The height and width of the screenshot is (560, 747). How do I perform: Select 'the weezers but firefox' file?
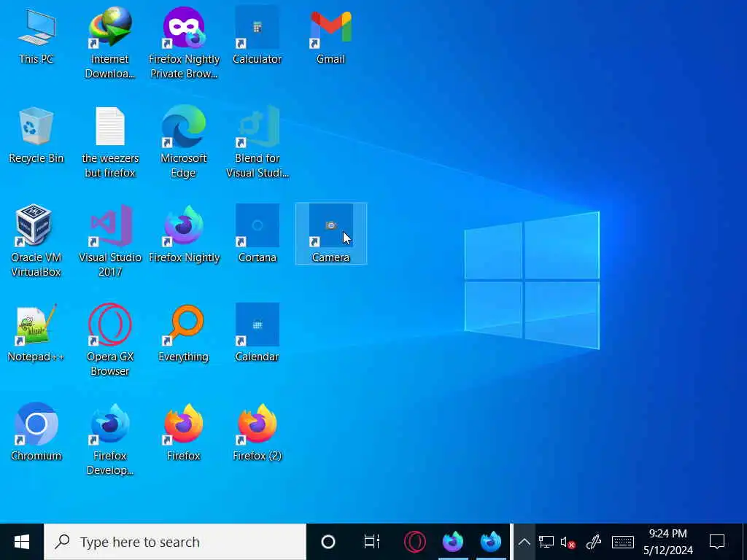(x=110, y=142)
